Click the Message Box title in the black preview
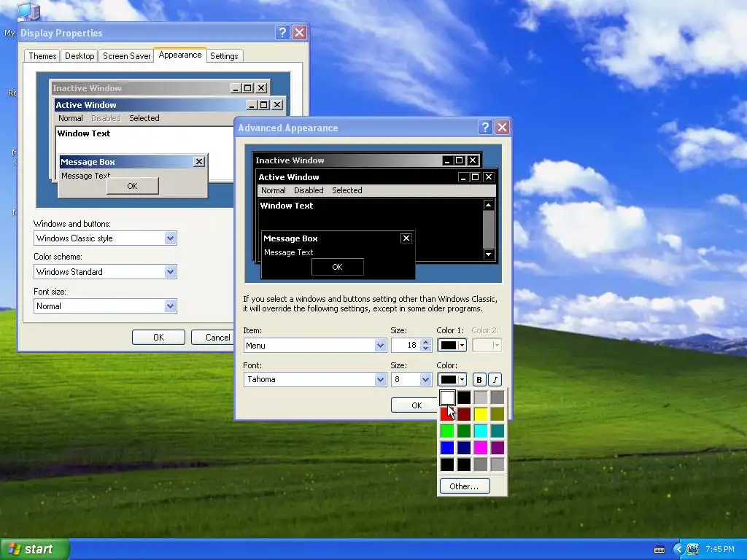 click(x=290, y=238)
